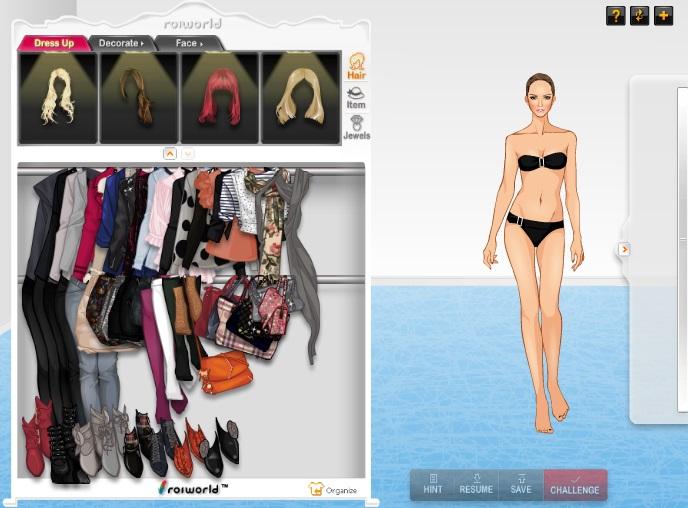Image resolution: width=688 pixels, height=508 pixels.
Task: Select the Item hat category icon
Action: tap(355, 97)
